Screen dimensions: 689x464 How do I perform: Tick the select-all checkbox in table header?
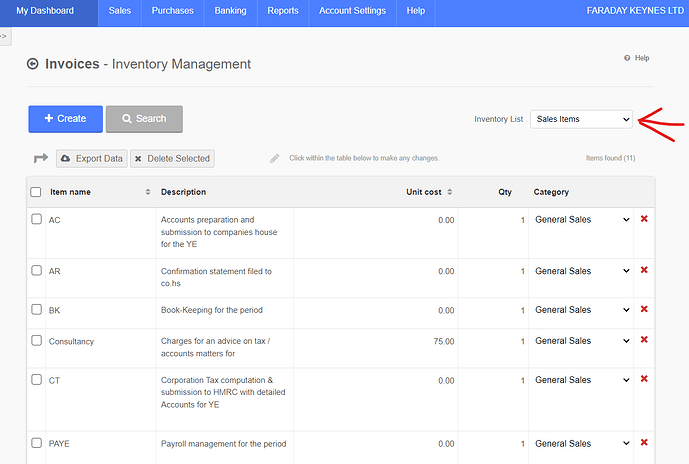tap(36, 192)
